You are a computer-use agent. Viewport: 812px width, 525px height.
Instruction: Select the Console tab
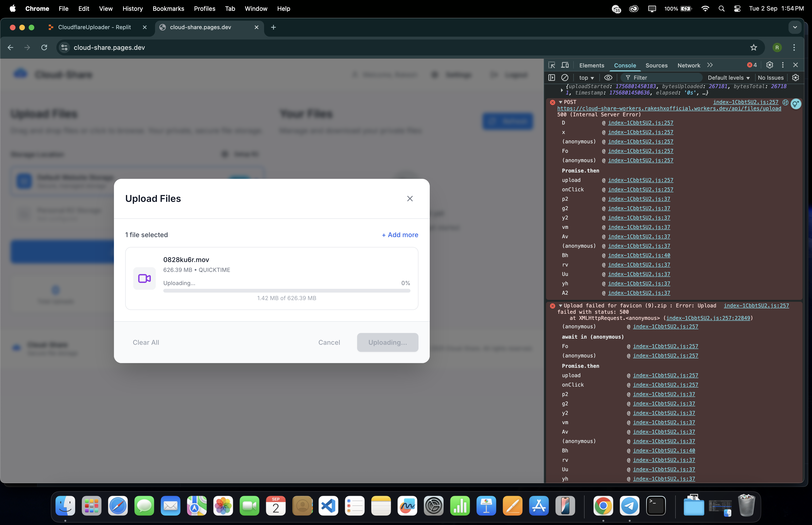625,66
